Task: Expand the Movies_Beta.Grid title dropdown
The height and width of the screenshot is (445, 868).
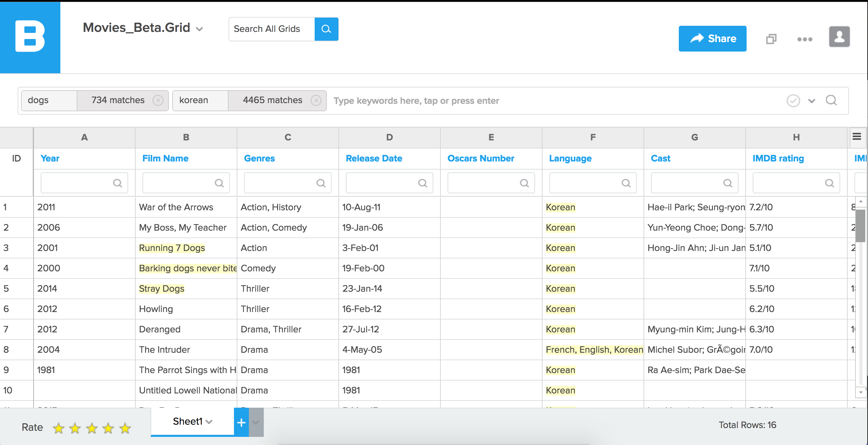Action: tap(200, 29)
